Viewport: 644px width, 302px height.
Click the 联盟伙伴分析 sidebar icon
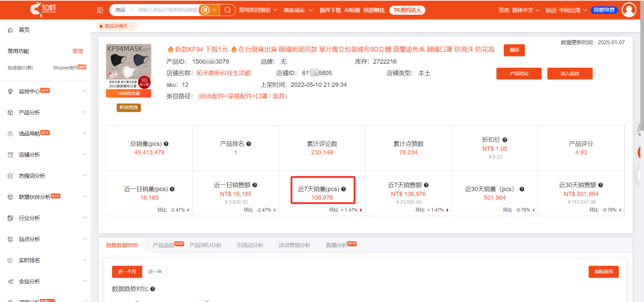coord(10,197)
